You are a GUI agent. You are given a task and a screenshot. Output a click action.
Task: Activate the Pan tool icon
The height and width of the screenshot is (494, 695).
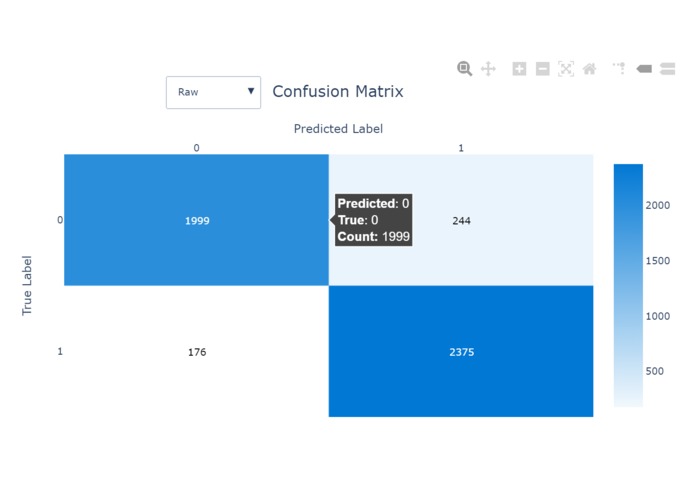point(488,69)
